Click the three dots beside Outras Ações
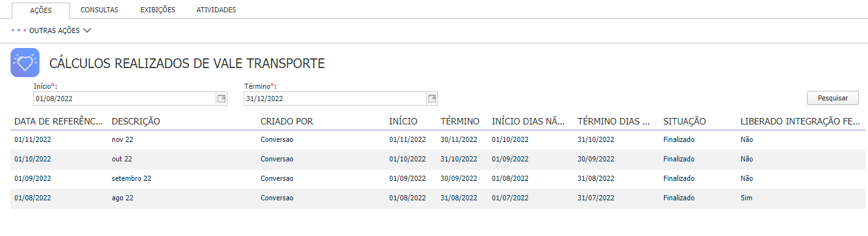The height and width of the screenshot is (236, 868). coord(19,30)
